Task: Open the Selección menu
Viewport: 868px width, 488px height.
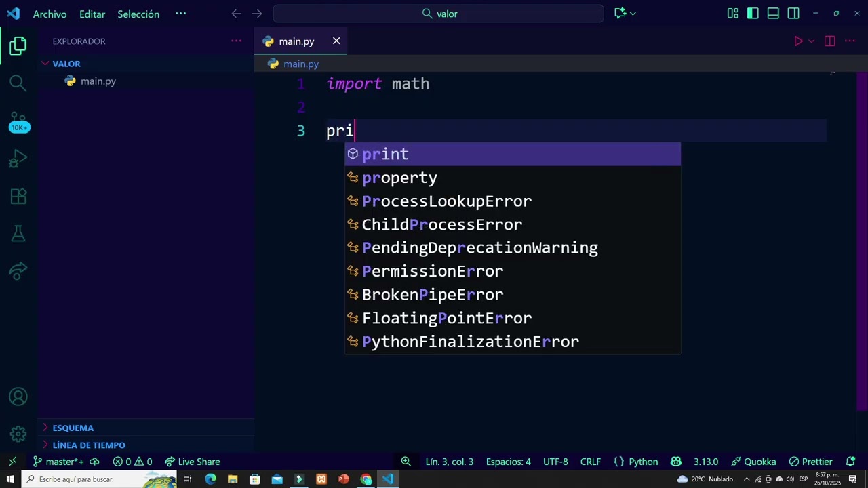Action: (138, 14)
